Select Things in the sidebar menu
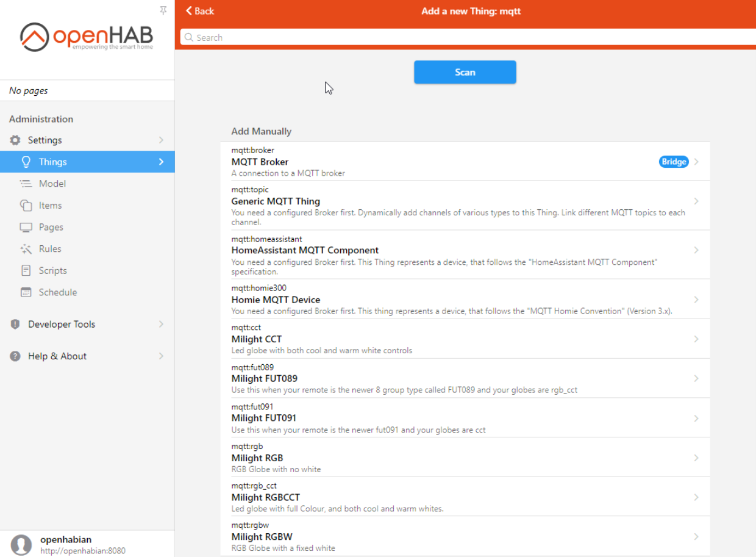Screen dimensions: 756x557 [52, 162]
